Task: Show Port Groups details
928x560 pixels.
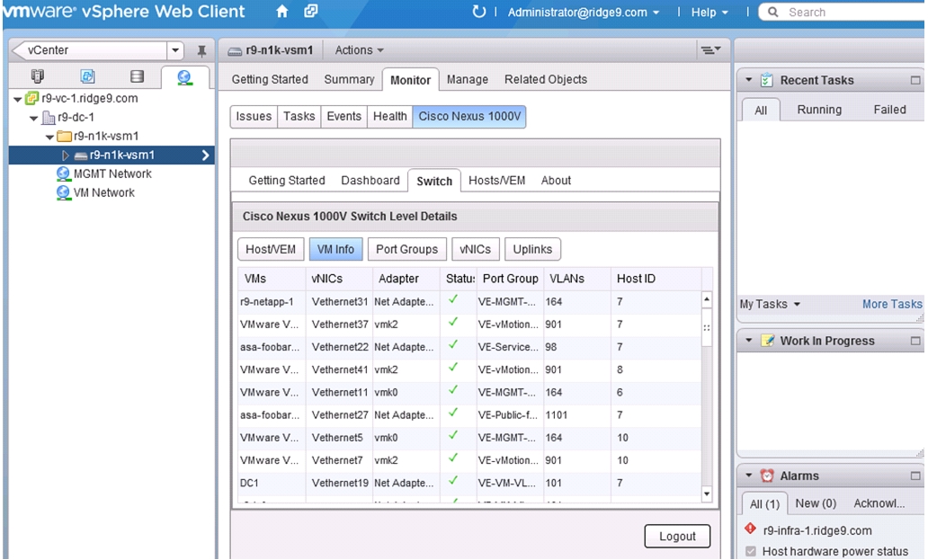Action: (x=407, y=249)
